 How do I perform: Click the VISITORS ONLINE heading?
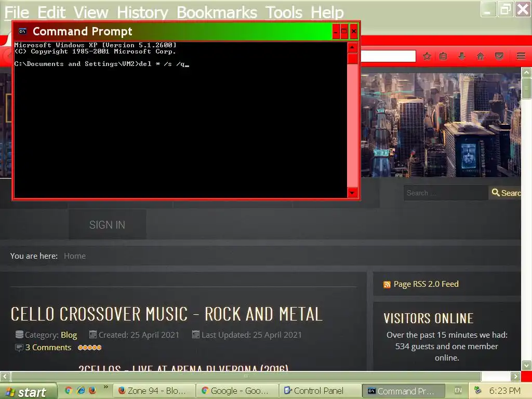click(x=429, y=318)
